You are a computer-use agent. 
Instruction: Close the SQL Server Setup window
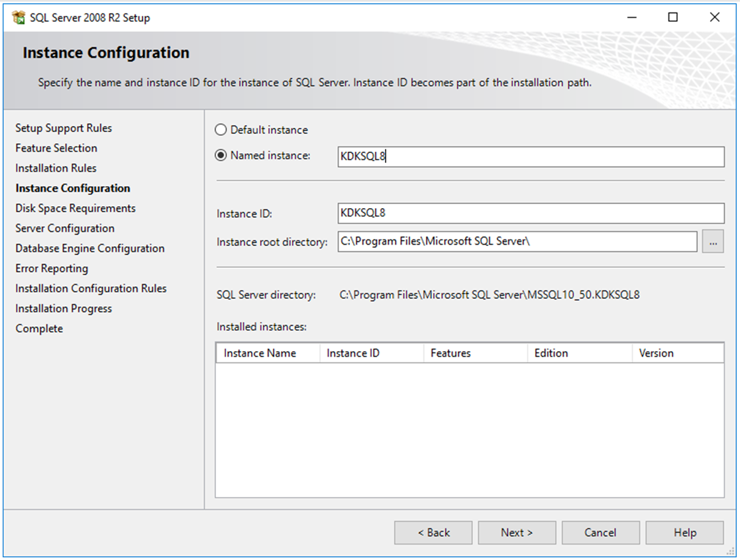pos(715,17)
